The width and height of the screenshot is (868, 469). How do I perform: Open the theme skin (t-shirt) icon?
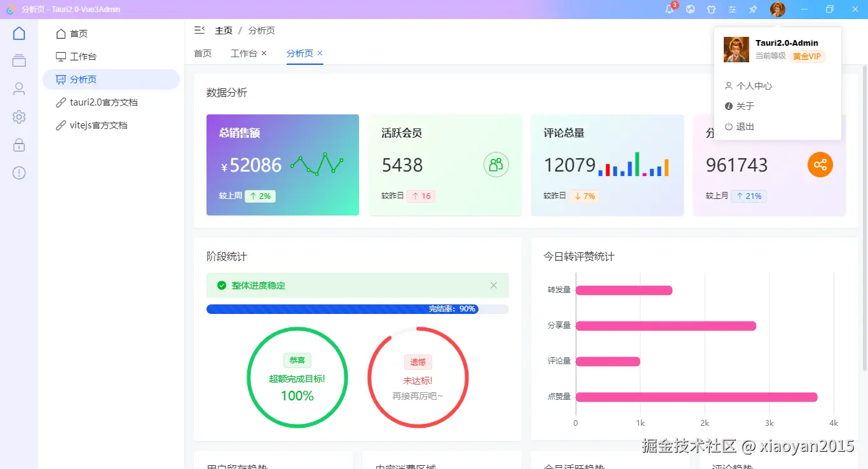coord(711,10)
